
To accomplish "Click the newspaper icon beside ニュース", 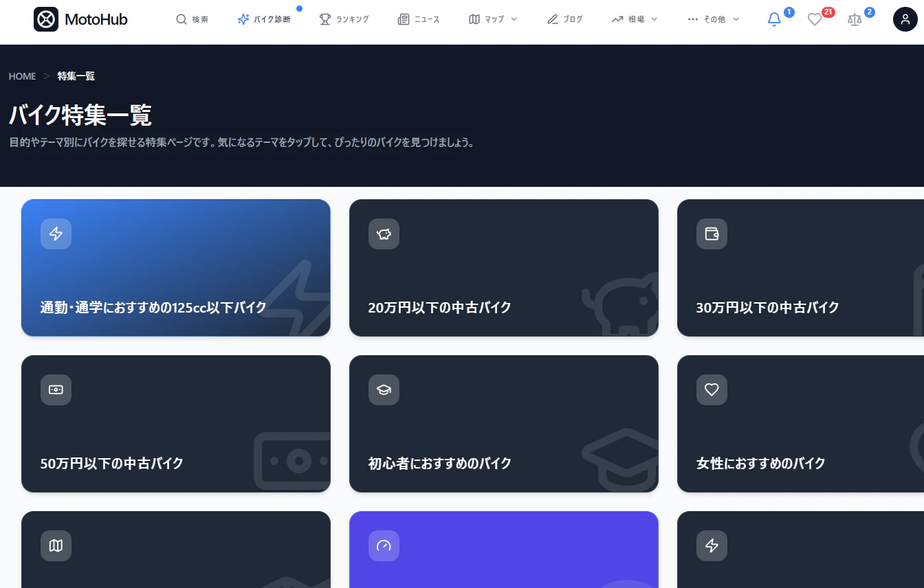I will click(404, 19).
